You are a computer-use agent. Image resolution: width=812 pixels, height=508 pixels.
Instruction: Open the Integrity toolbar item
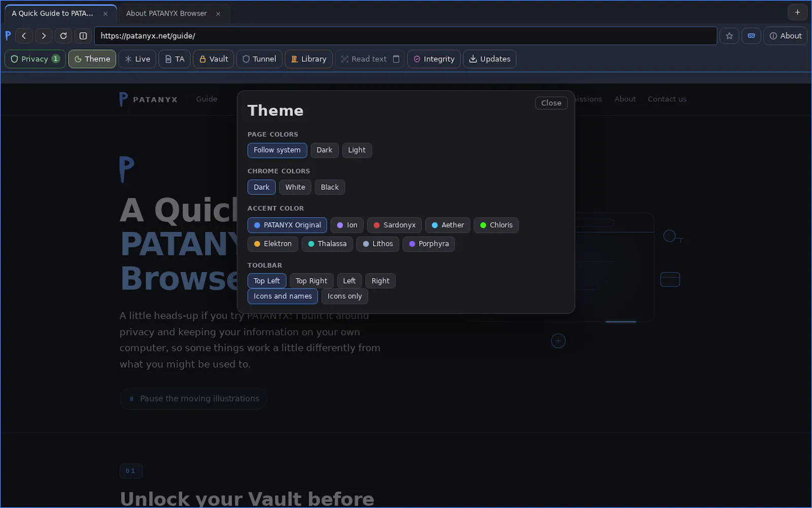tap(434, 59)
